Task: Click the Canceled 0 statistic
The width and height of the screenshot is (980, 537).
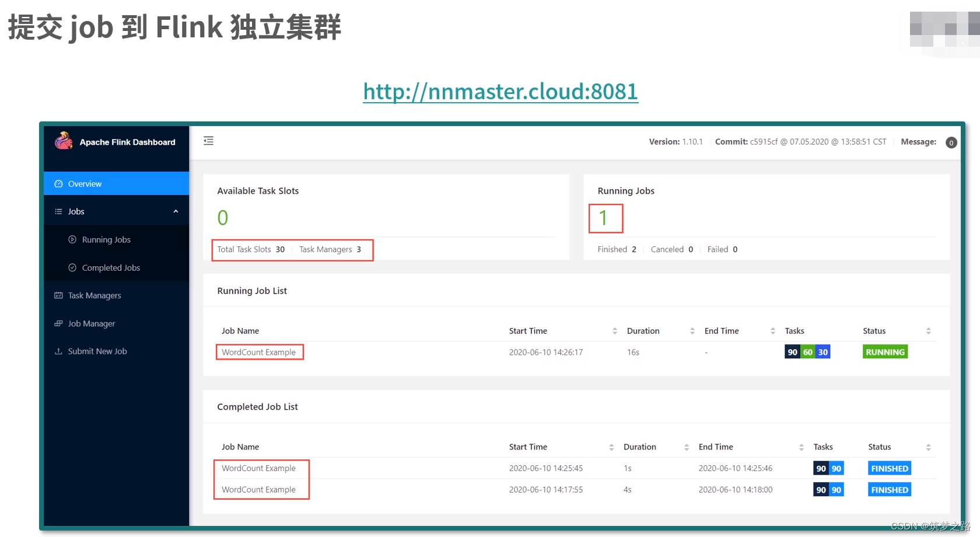Action: point(672,249)
